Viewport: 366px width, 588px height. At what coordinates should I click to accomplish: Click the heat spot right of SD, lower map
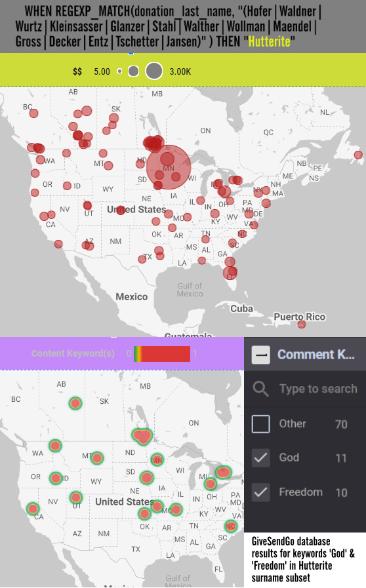(146, 478)
